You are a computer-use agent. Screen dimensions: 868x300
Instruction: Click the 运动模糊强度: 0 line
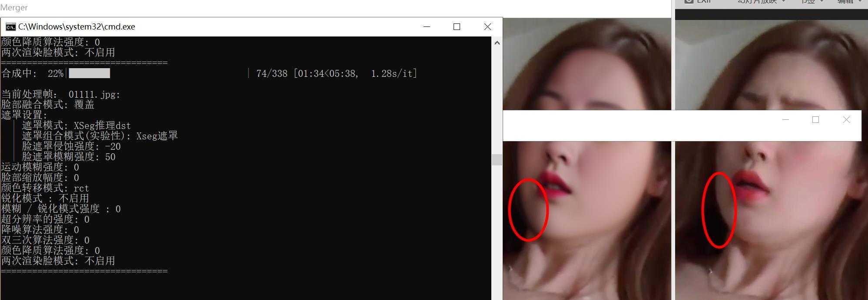[40, 167]
